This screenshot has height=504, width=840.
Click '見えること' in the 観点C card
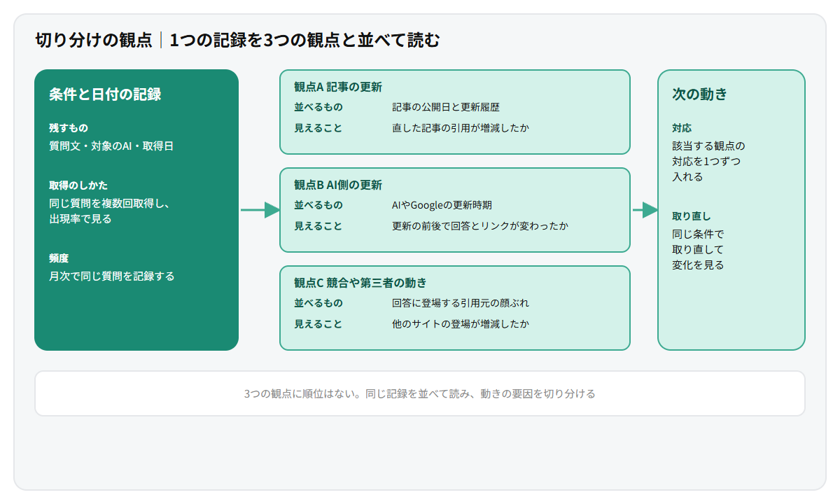(318, 324)
